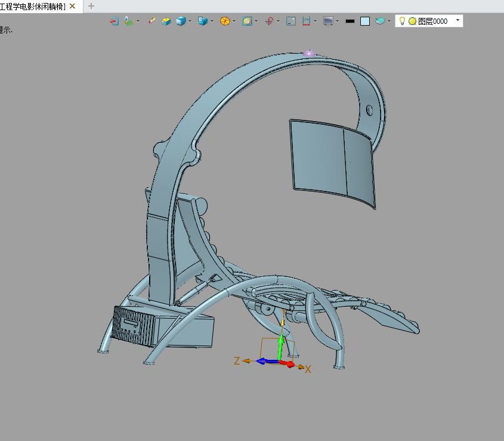Click the monitor display settings icon

click(327, 21)
